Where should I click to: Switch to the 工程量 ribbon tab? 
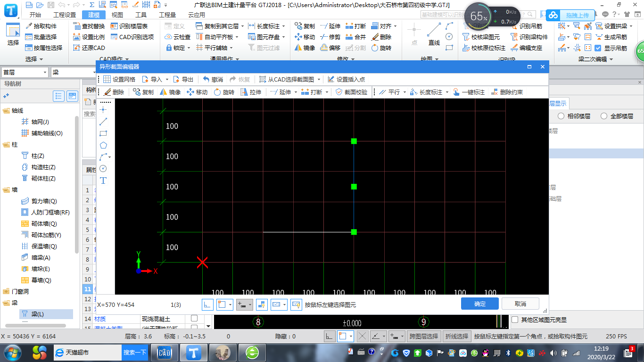(167, 15)
